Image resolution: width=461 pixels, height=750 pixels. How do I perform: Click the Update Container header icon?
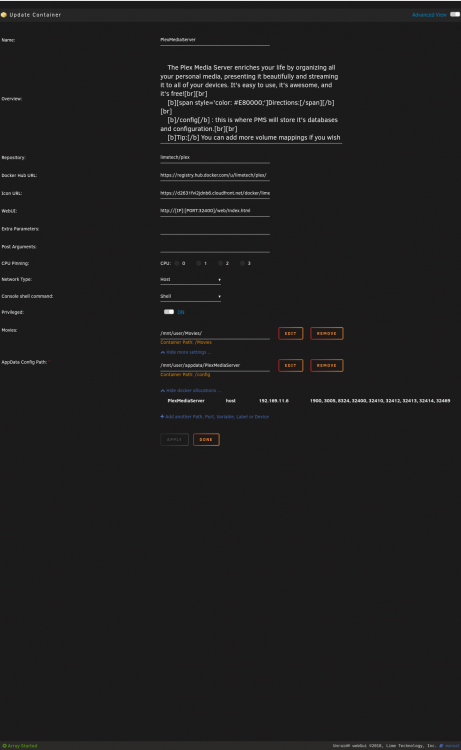[4, 15]
